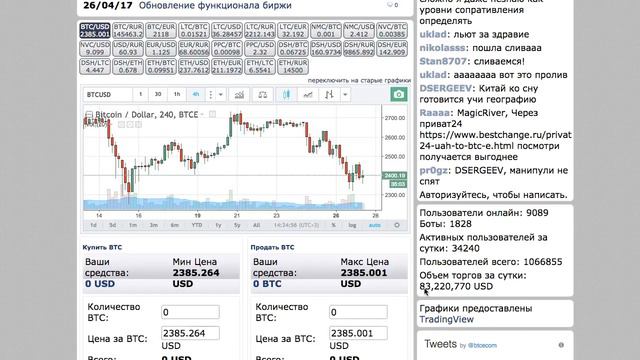Select the ETH/RUR pair tab
This screenshot has width=640, height=360.
point(293,67)
